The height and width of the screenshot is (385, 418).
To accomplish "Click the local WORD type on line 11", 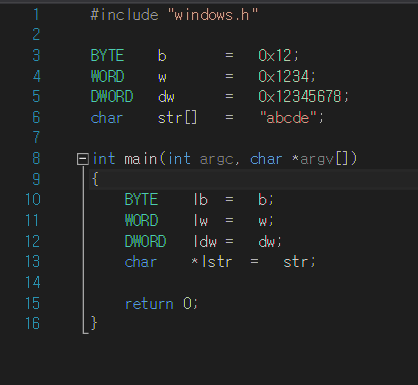I will tap(141, 221).
